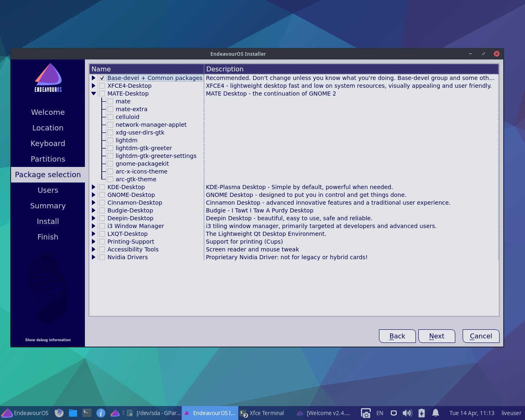Click the Back button
525x420 pixels.
397,336
